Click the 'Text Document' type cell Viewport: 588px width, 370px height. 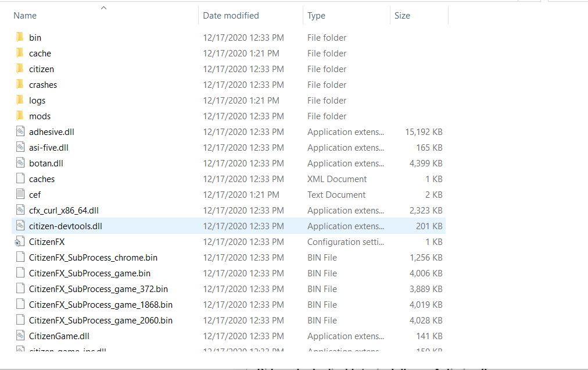click(x=336, y=195)
